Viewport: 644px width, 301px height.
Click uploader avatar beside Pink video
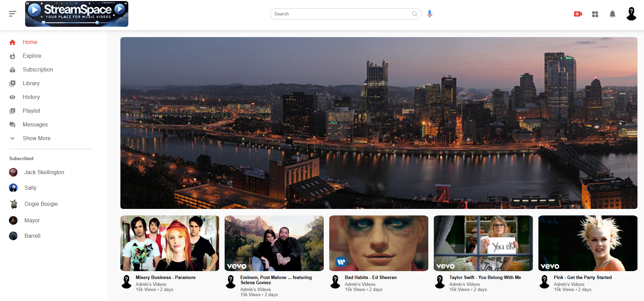(545, 282)
